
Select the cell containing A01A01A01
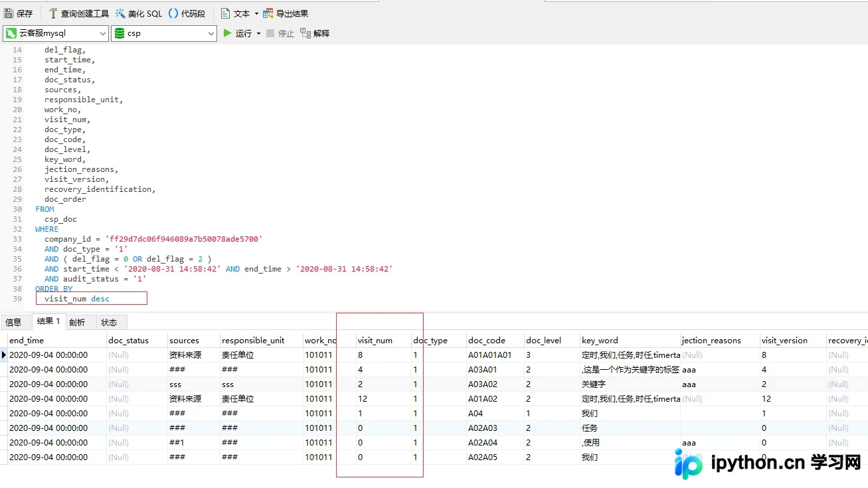pos(495,355)
